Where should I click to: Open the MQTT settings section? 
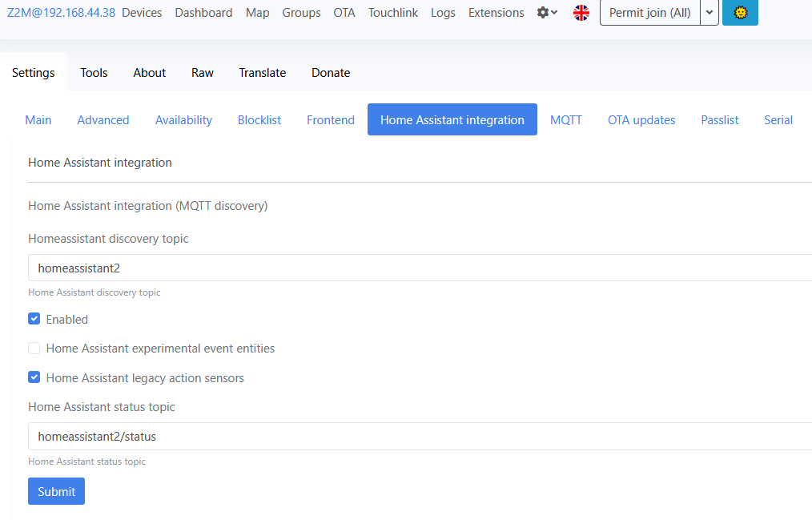(x=566, y=119)
